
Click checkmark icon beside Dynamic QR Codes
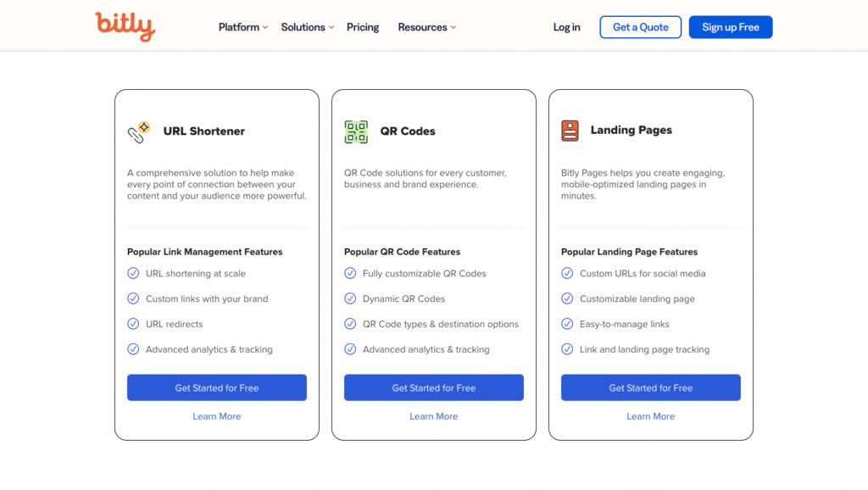[x=350, y=298]
